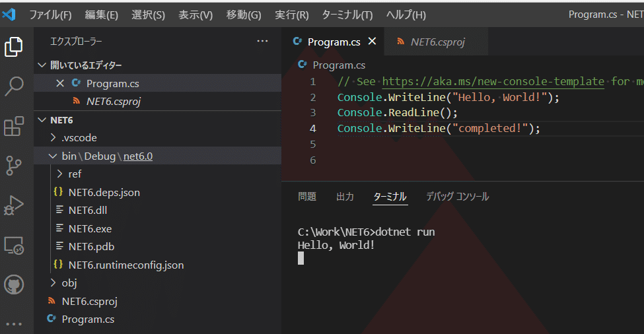The image size is (644, 334).
Task: Click line number 2 in the gutter
Action: point(313,97)
